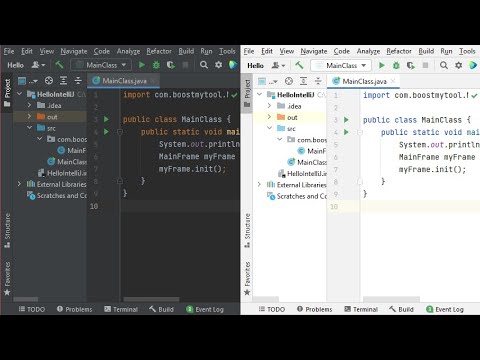Start Debug in light theme toolbar
The image size is (480, 360).
[x=396, y=65]
